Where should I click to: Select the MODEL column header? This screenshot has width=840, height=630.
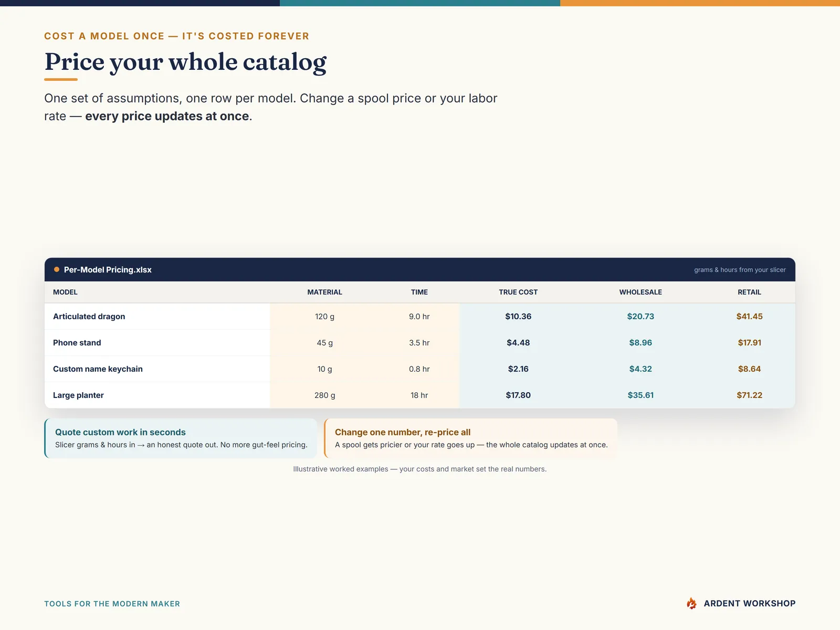(x=65, y=292)
